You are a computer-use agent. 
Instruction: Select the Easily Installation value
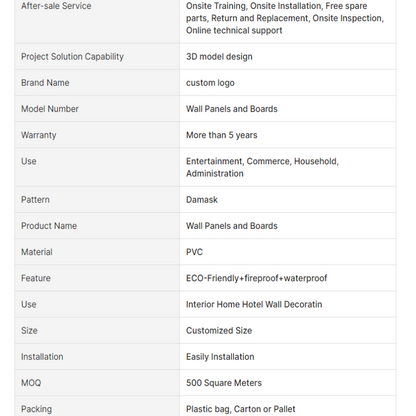[x=220, y=357]
